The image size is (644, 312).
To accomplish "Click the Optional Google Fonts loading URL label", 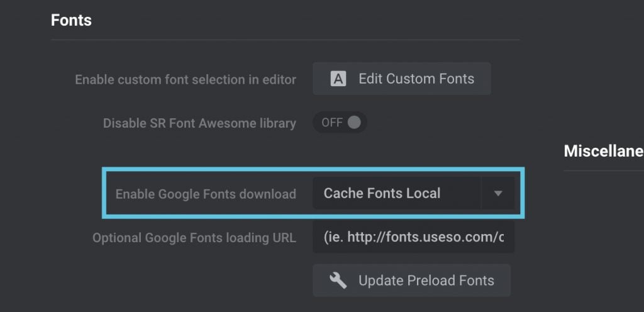I will tap(194, 238).
